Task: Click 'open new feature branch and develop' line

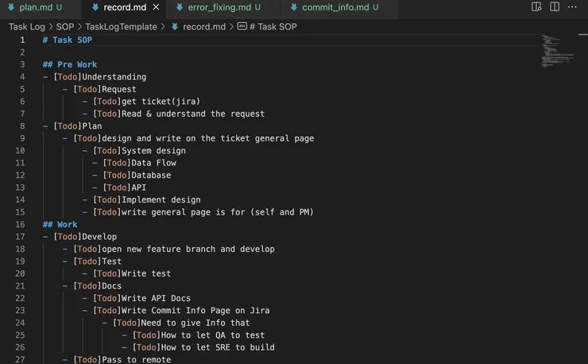Action: (x=188, y=250)
